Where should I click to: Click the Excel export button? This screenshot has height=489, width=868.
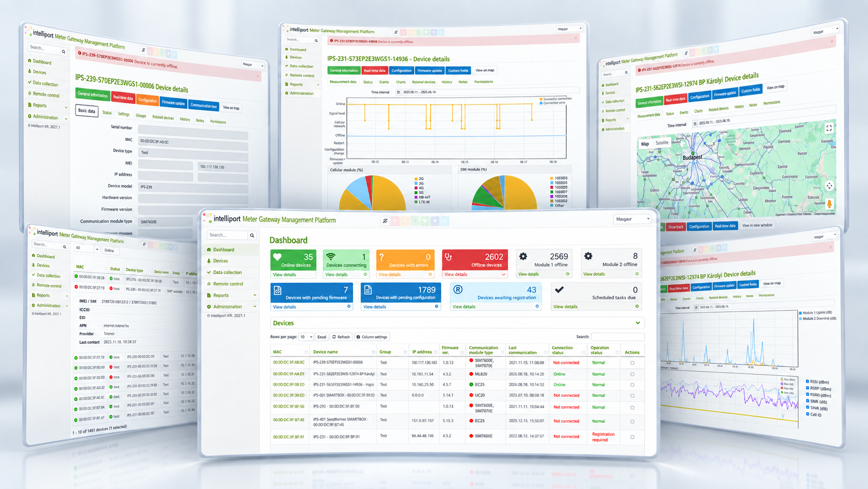[x=322, y=337]
